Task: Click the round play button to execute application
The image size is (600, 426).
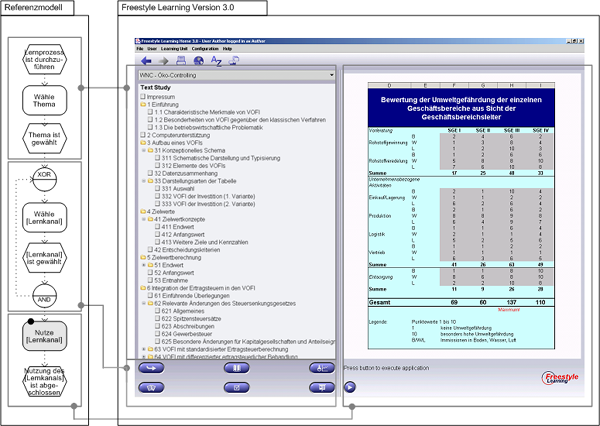Action: pyautogui.click(x=349, y=387)
